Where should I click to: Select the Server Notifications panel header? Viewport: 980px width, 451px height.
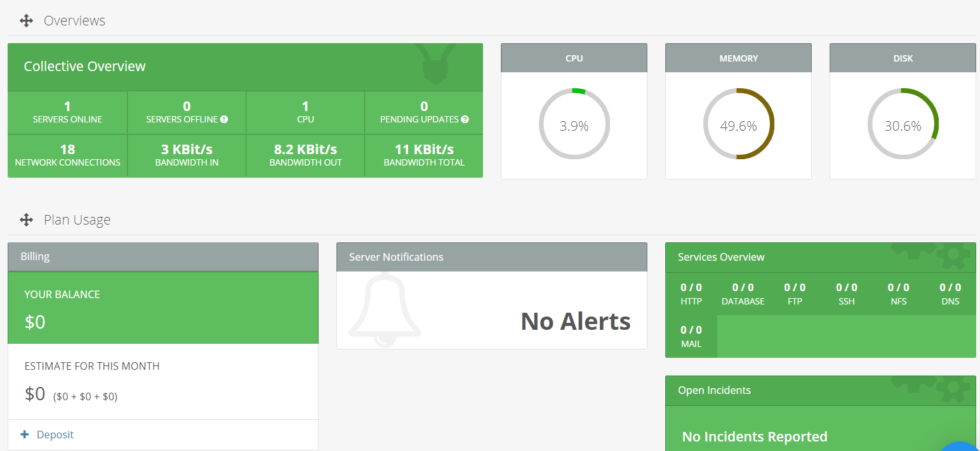396,256
